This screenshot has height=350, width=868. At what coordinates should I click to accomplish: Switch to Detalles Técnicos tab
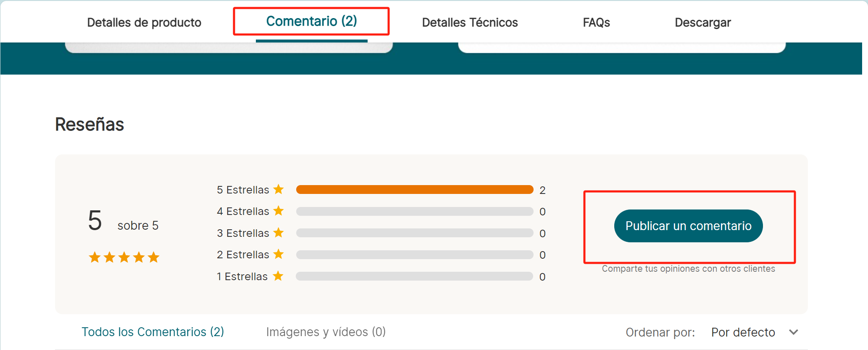[470, 22]
